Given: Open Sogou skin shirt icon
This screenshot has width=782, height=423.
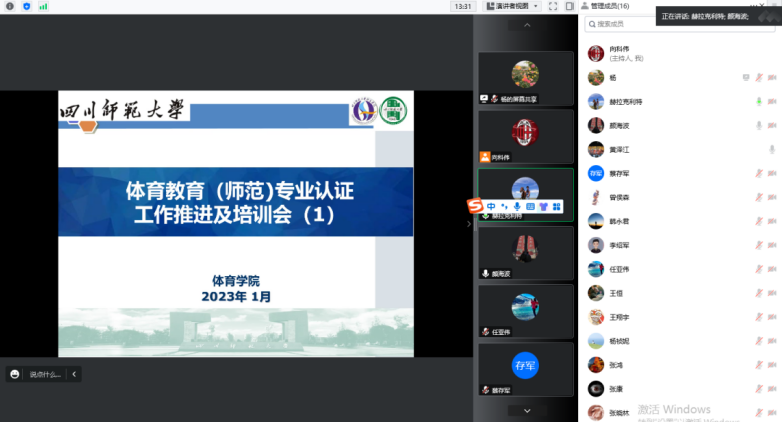Looking at the screenshot, I should [543, 207].
